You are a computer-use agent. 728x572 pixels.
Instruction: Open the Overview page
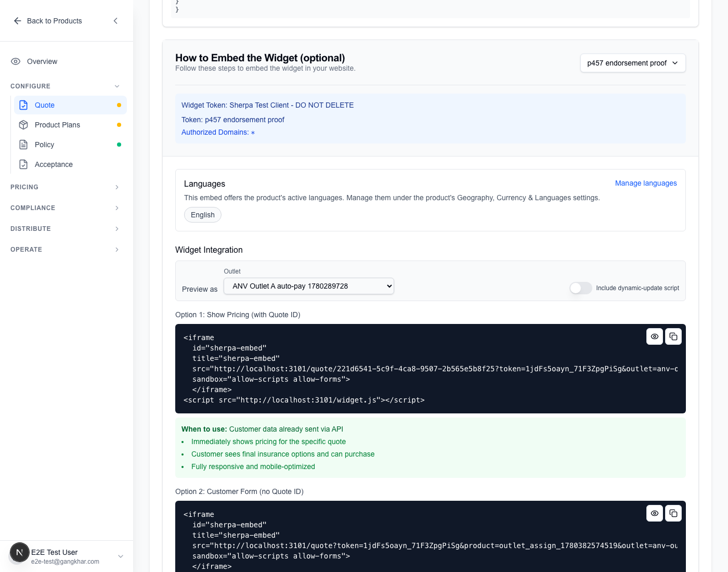[67, 61]
